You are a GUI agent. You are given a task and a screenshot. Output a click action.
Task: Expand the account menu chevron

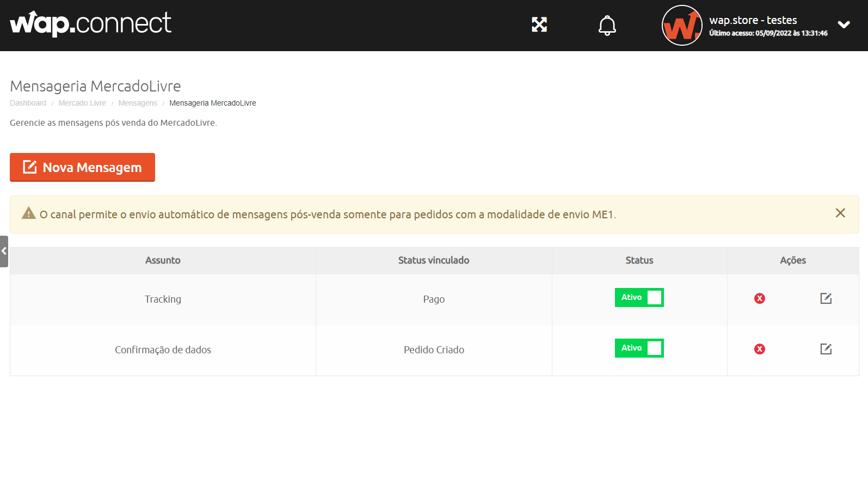[844, 24]
